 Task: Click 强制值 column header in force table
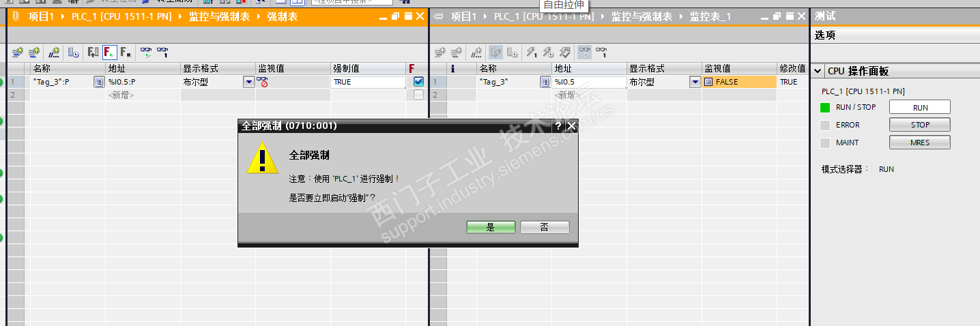[368, 68]
